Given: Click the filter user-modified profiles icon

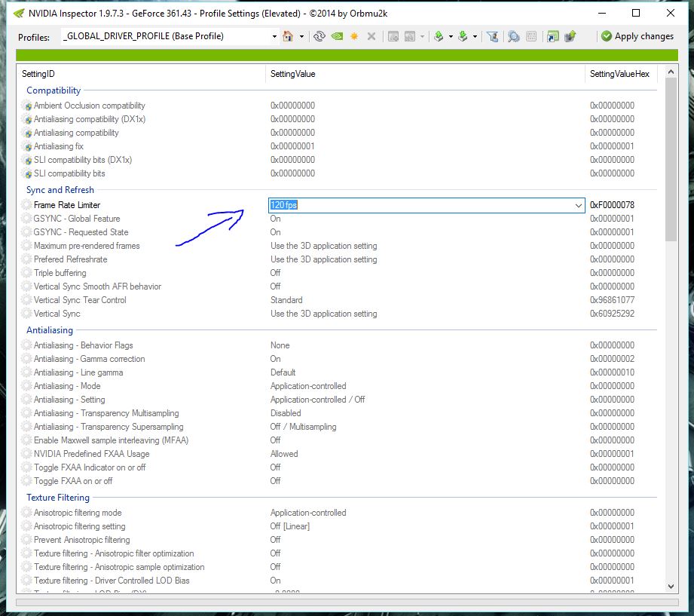Looking at the screenshot, I should coord(493,36).
